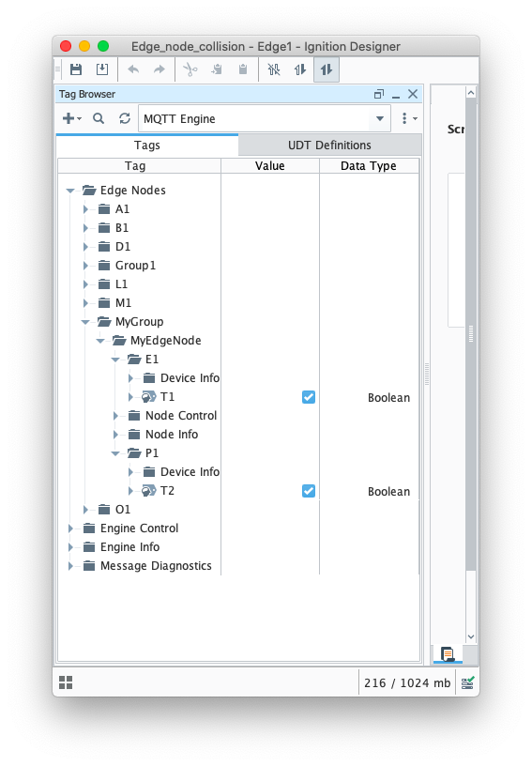
Task: Enable comm read/write mode toggle
Action: point(327,69)
